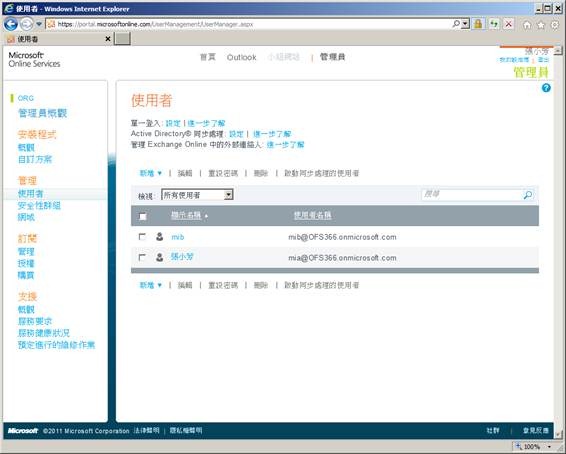
Task: Open 服務健康狀況 in the sidebar
Action: tap(44, 333)
